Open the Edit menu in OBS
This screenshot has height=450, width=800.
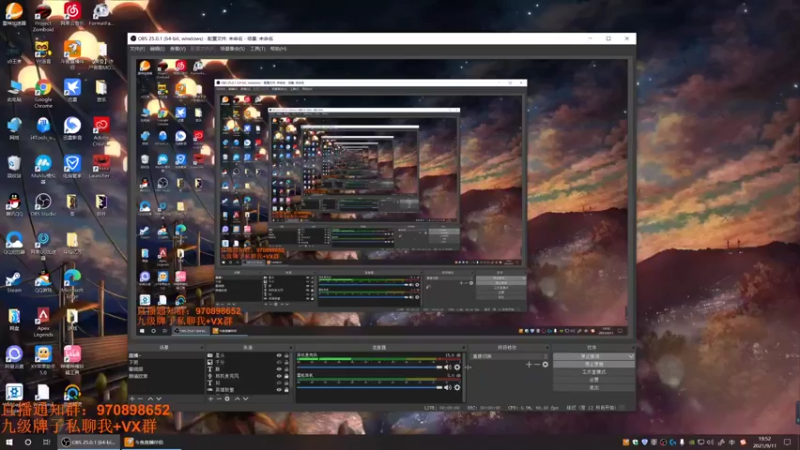(157, 49)
